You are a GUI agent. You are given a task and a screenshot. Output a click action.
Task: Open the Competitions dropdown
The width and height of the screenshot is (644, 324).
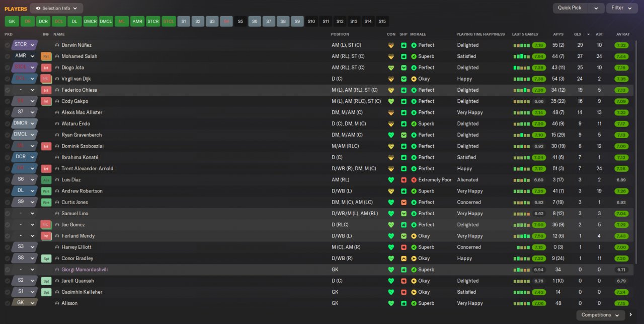click(x=601, y=315)
